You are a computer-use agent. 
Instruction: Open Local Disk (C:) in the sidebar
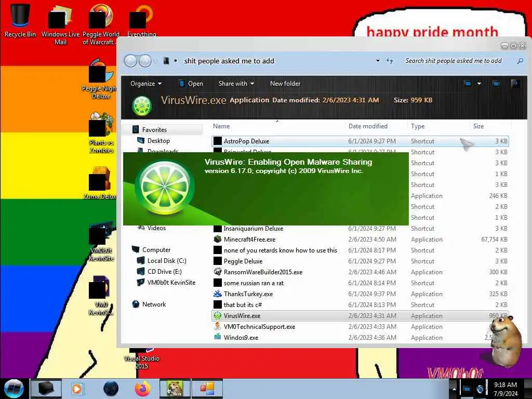pyautogui.click(x=167, y=261)
